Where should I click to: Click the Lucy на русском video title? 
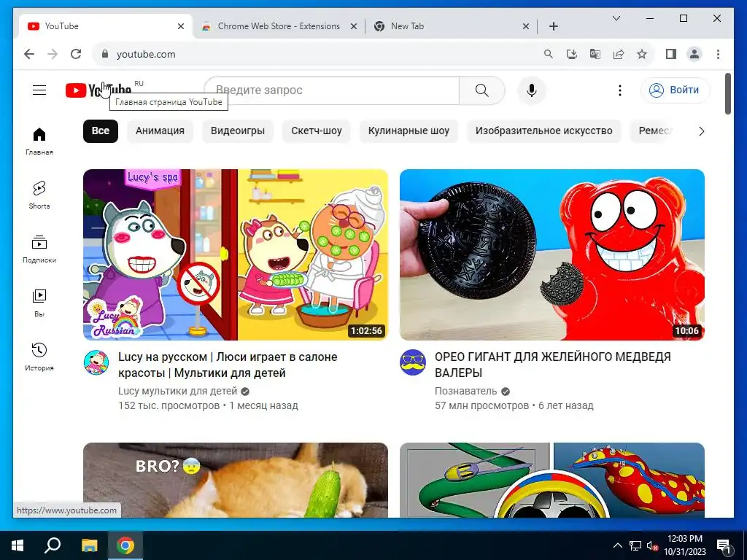pos(228,365)
